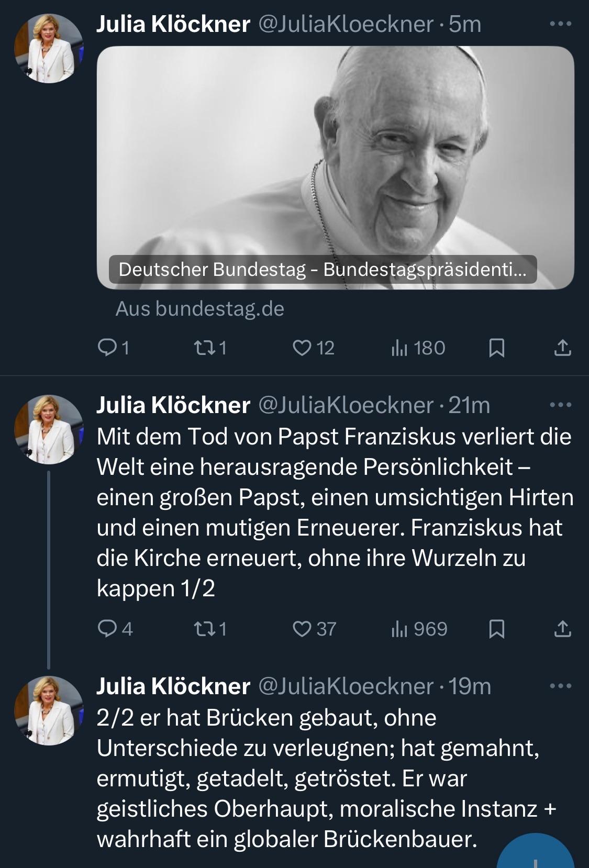Open @JuliaKloeckner handle on the 21m post

click(x=346, y=405)
